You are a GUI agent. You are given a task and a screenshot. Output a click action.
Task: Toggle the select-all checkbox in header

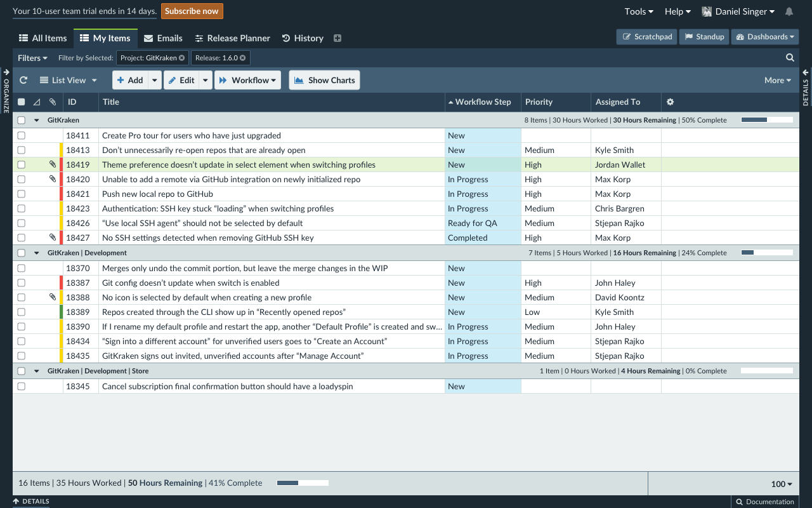click(22, 102)
